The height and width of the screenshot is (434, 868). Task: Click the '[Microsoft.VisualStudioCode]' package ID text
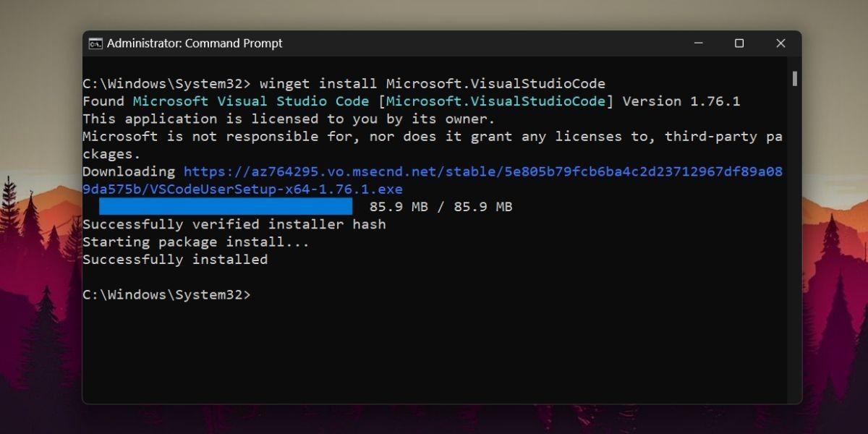point(495,101)
